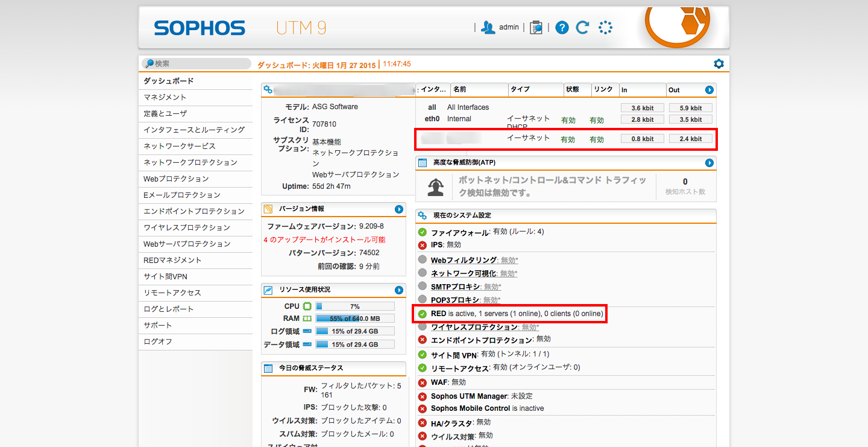
Task: Open dashboard settings gear icon
Action: (x=719, y=64)
